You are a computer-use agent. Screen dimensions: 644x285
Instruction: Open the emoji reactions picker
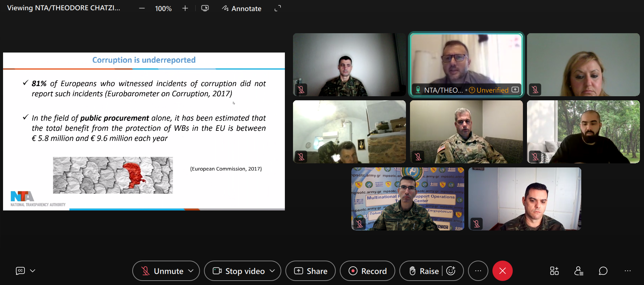pos(451,271)
